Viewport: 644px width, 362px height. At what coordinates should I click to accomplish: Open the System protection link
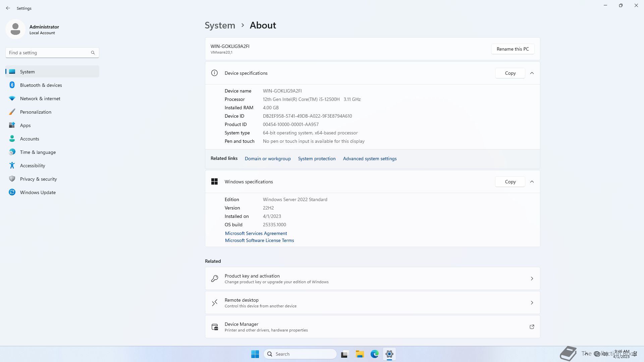tap(317, 159)
